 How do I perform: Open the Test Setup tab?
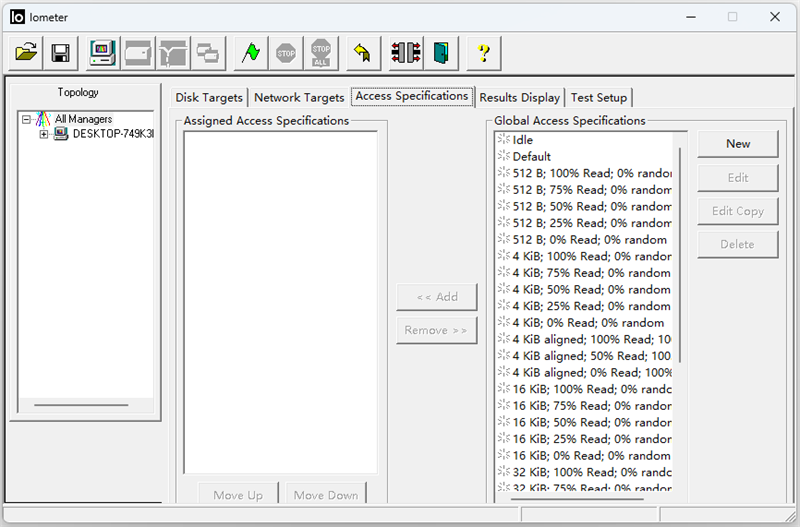pyautogui.click(x=599, y=97)
